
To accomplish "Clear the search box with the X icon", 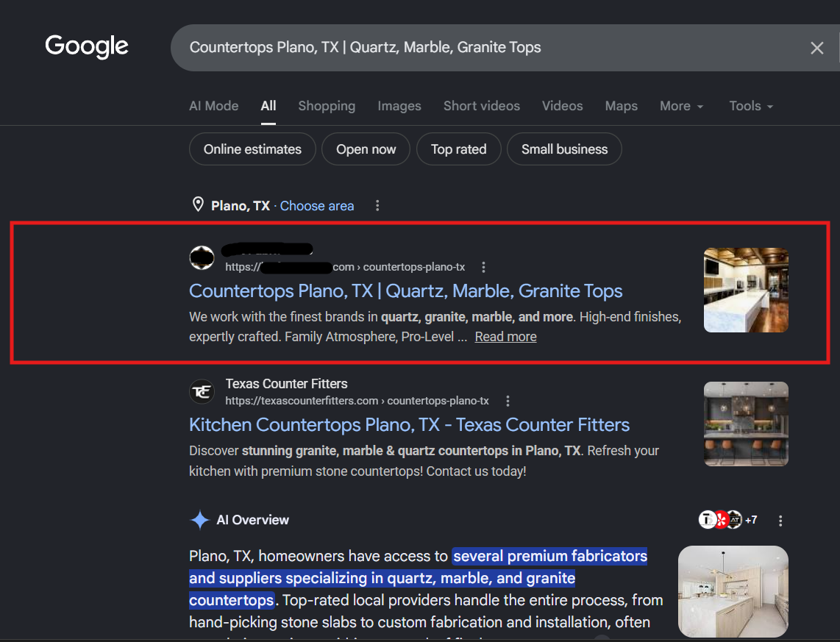I will pyautogui.click(x=816, y=49).
